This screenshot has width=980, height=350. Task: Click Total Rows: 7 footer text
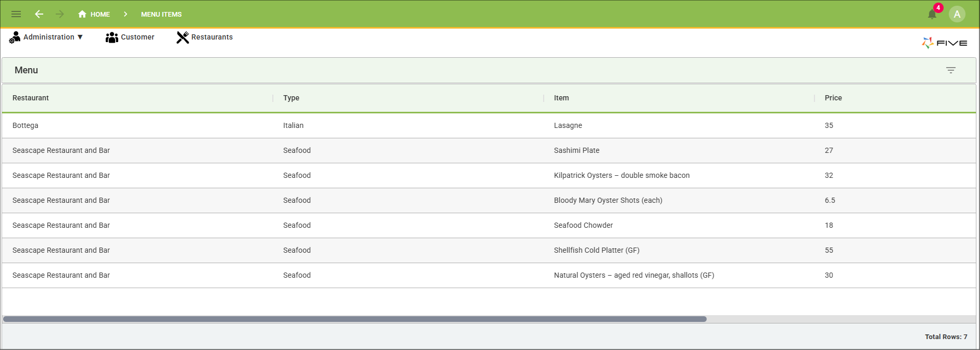[946, 336]
